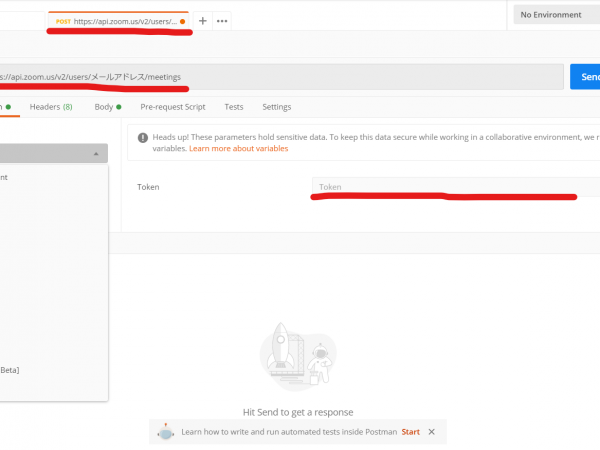Open the request Settings tab
600x450 pixels.
[277, 107]
